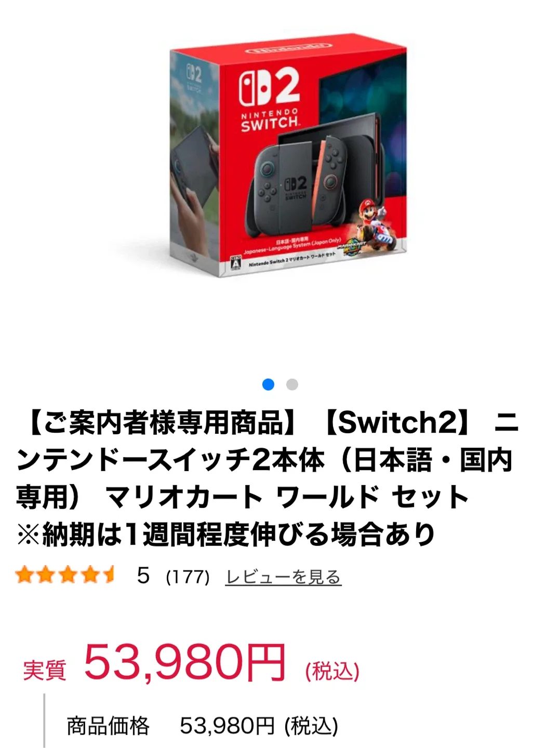Tap the rating score 5
Viewport: 560px width, 748px height.
pyautogui.click(x=143, y=576)
